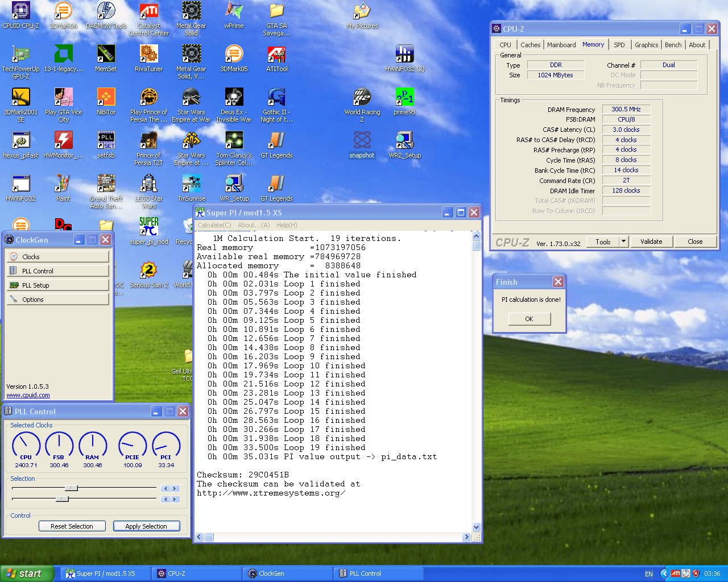Viewport: 728px width, 582px height.
Task: Click the ATI tray icon
Action: [675, 573]
